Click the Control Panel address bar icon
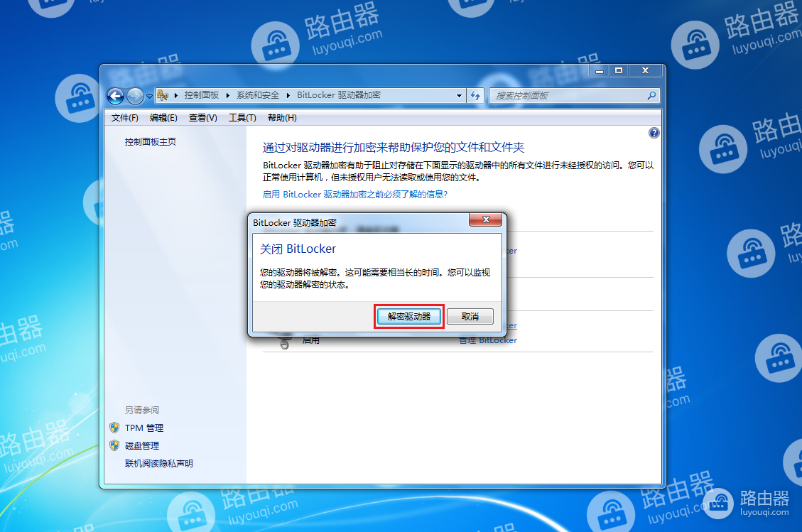The image size is (802, 532). [163, 95]
